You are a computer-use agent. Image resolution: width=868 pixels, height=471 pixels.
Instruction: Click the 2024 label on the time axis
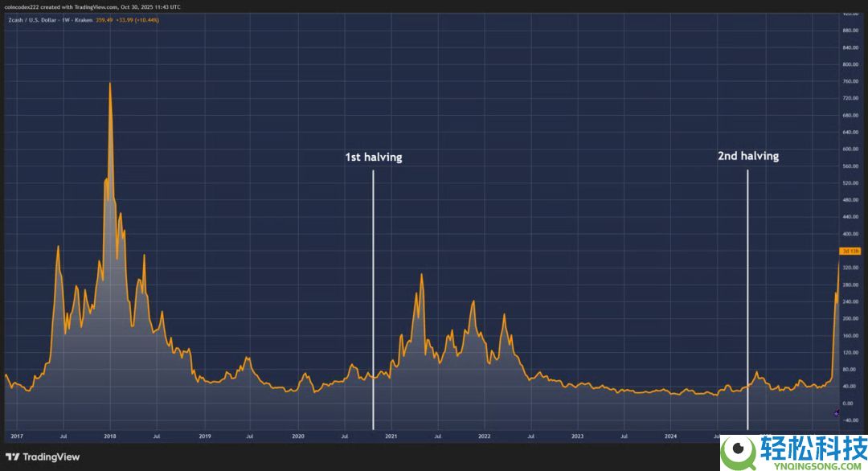[x=670, y=436]
